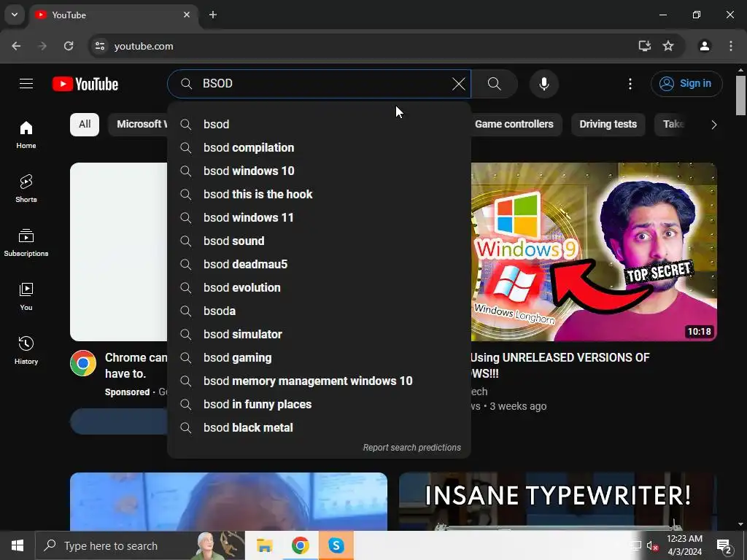Pick 'bsod memory management windows 10' suggestion

pos(320,381)
